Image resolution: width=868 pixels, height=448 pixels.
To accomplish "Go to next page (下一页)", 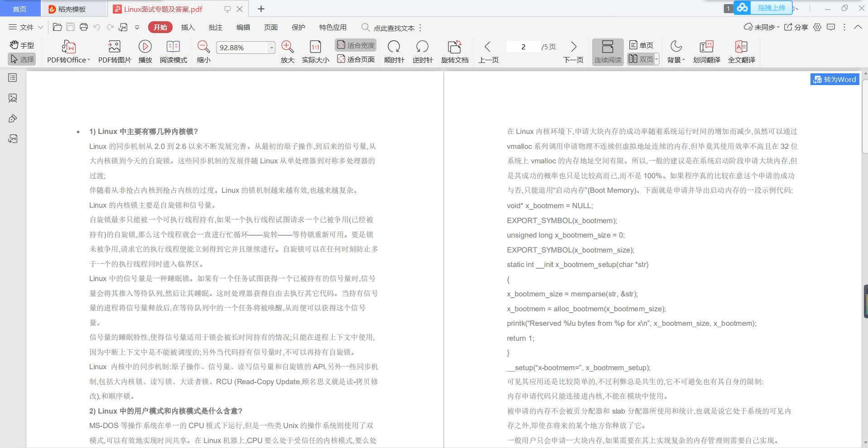I will point(573,52).
